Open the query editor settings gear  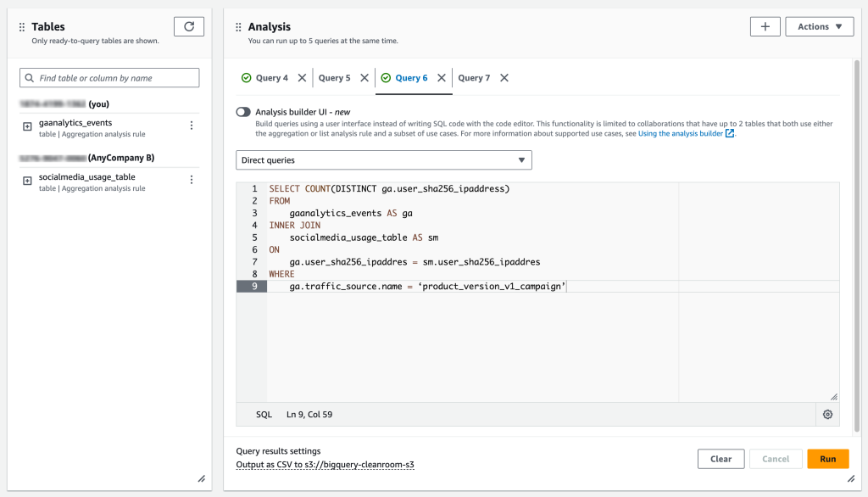click(x=829, y=414)
